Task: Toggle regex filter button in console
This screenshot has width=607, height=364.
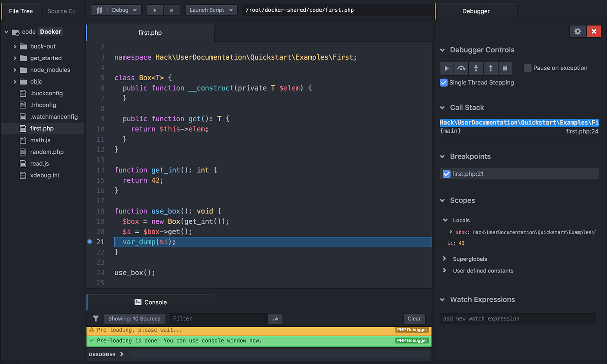Action: pyautogui.click(x=275, y=318)
